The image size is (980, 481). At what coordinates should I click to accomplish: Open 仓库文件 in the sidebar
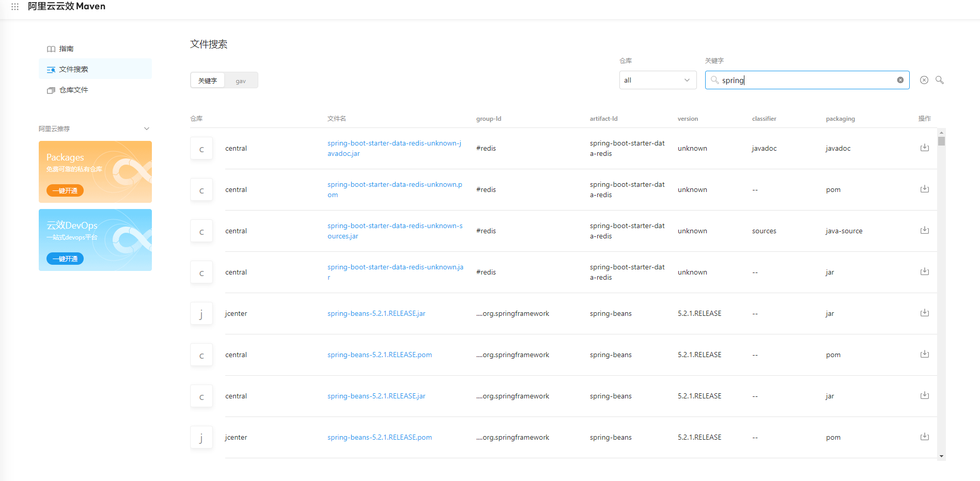point(95,90)
